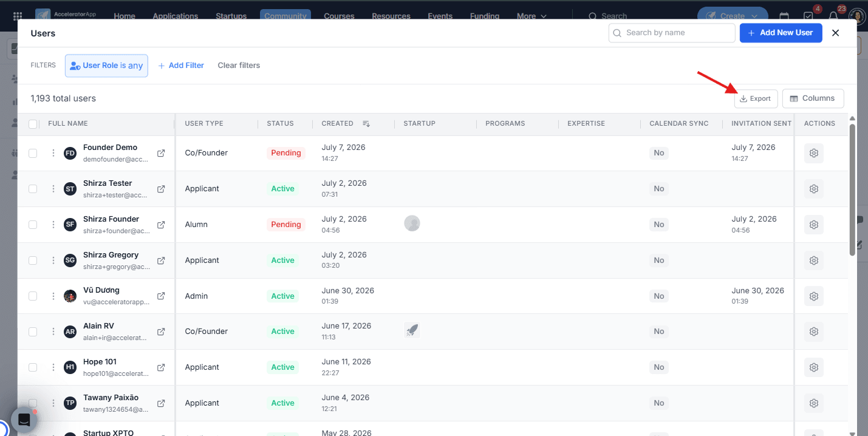Select all users with header checkbox
The height and width of the screenshot is (436, 868).
coord(33,124)
